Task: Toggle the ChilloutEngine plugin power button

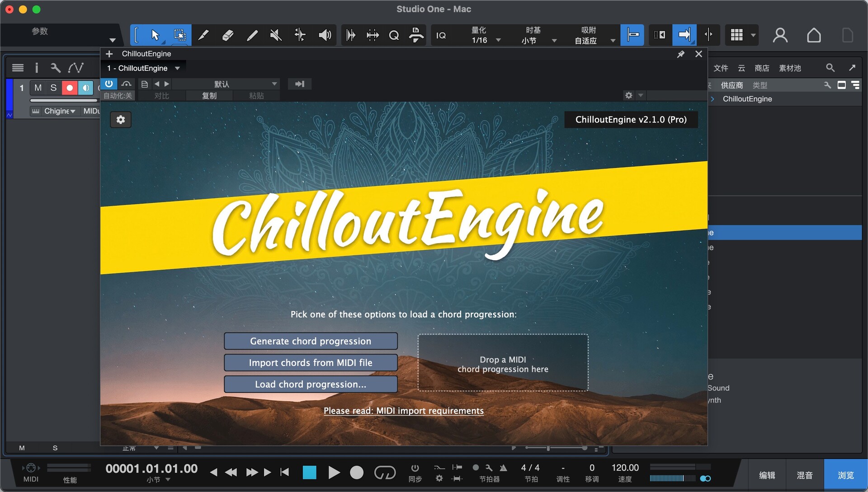Action: 109,84
